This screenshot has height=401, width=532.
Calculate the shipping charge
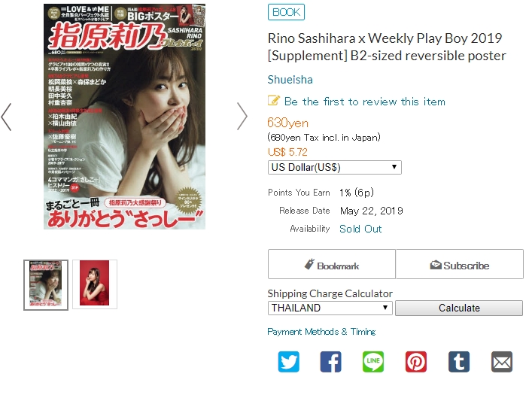(x=459, y=308)
